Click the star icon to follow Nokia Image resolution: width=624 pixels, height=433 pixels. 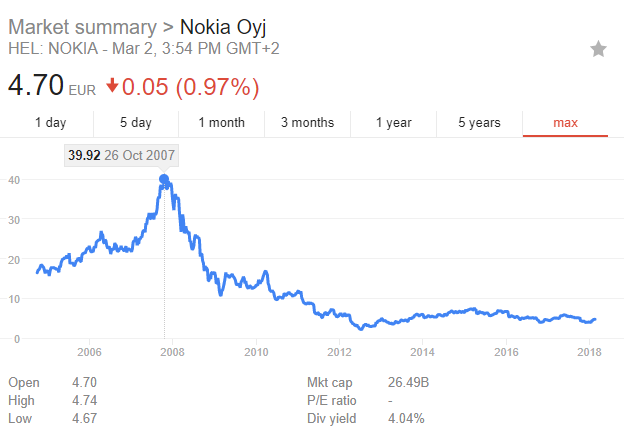[x=599, y=49]
